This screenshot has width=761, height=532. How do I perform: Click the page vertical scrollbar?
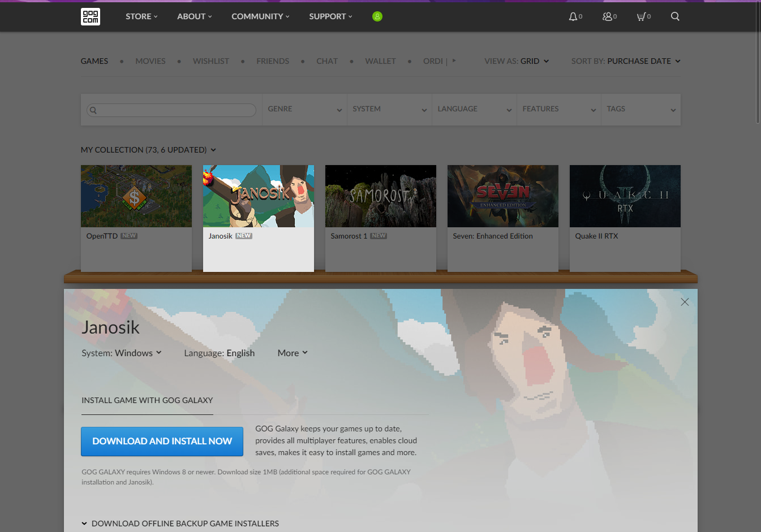coord(758,62)
